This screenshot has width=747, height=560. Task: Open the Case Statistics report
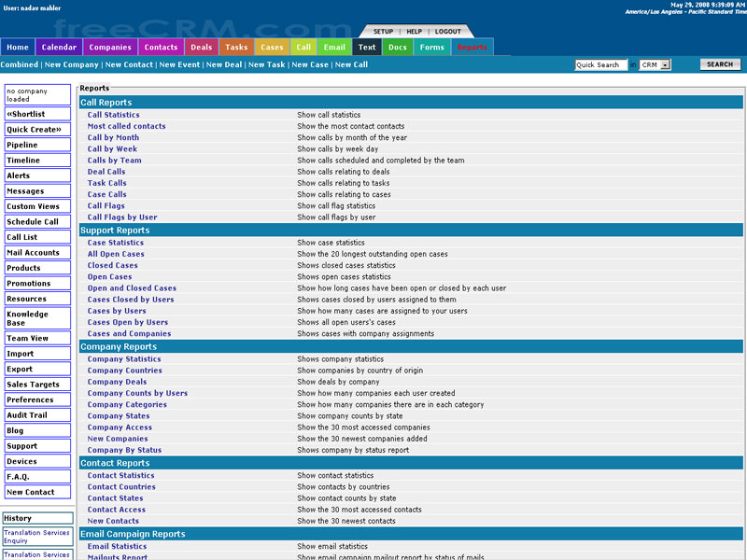(115, 243)
